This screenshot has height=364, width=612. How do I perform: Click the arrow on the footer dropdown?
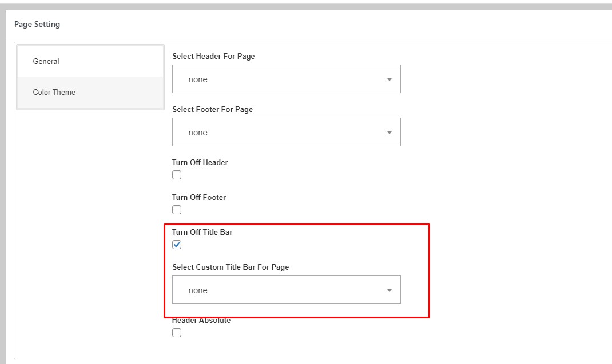point(390,133)
